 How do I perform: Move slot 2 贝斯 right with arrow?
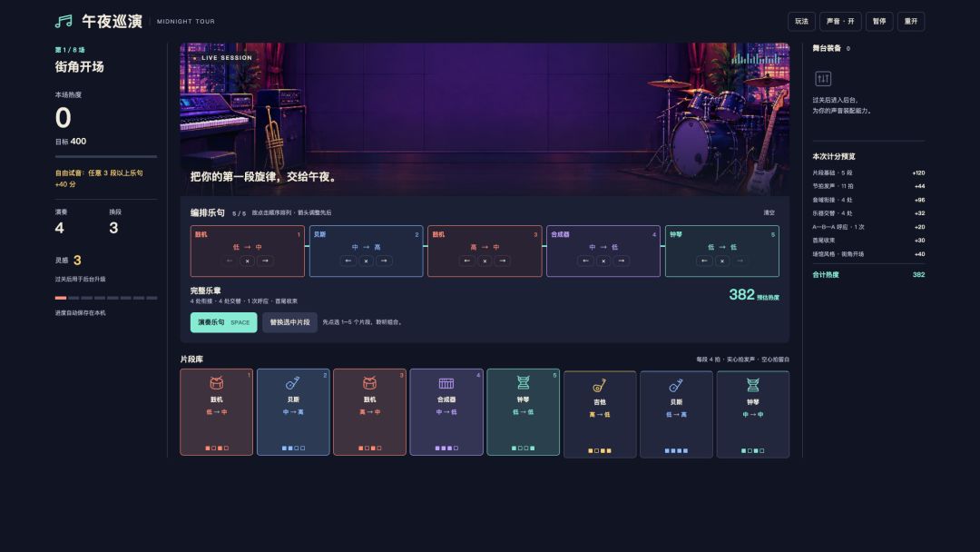click(385, 261)
